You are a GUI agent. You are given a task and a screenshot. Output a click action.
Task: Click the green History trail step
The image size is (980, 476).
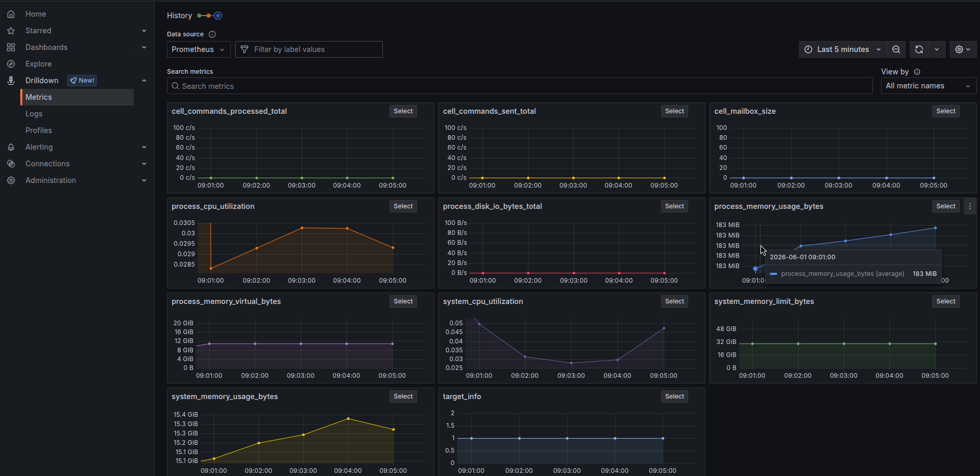click(199, 16)
